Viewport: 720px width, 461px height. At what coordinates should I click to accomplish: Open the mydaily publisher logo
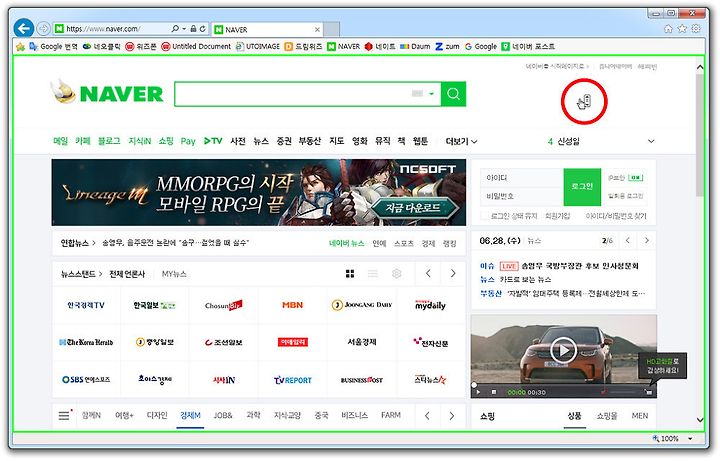430,305
